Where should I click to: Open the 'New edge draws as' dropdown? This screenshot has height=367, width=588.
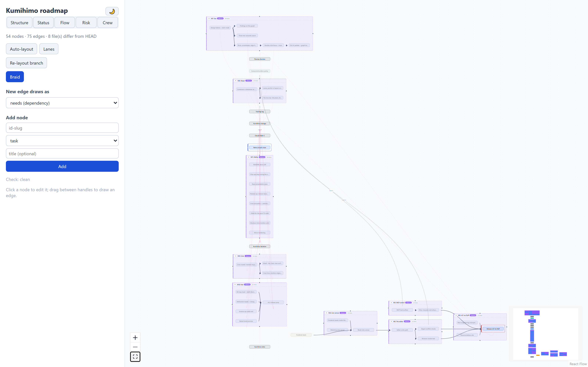tap(62, 103)
